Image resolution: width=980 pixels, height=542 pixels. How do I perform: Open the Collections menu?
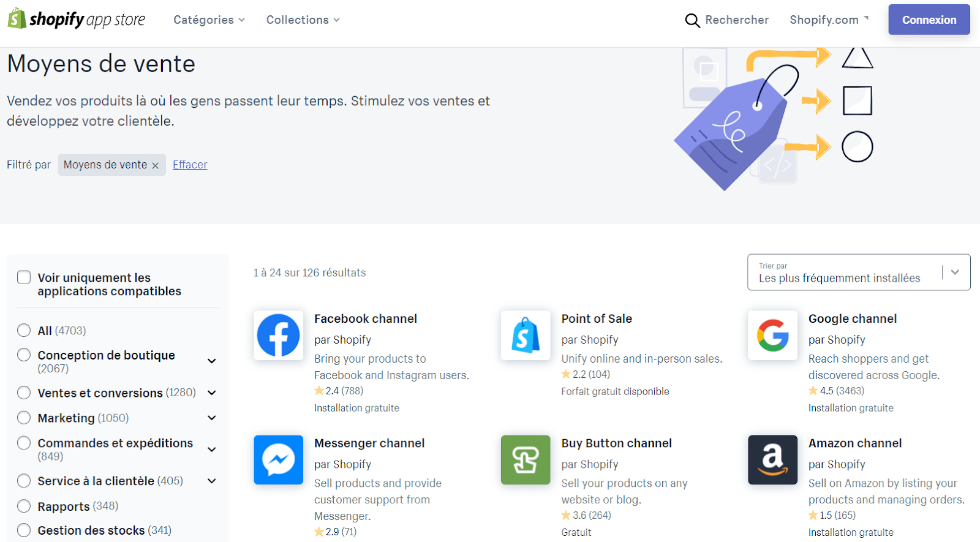pos(303,20)
